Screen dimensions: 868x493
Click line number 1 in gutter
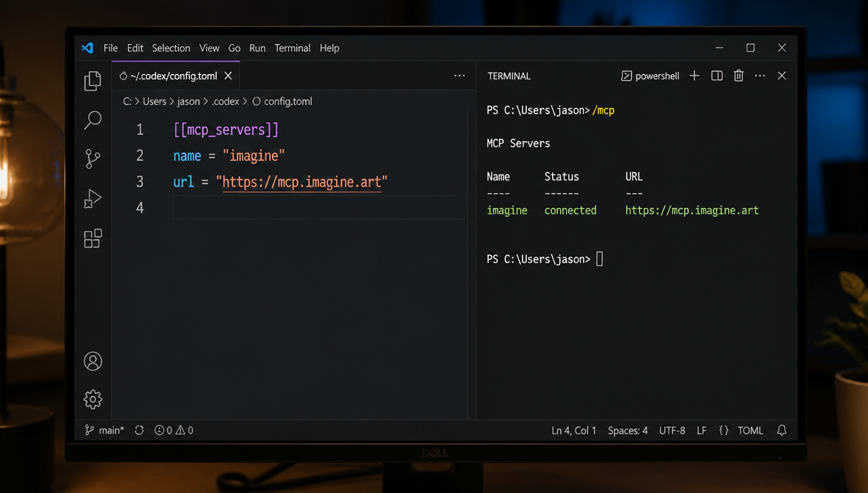[x=139, y=130]
